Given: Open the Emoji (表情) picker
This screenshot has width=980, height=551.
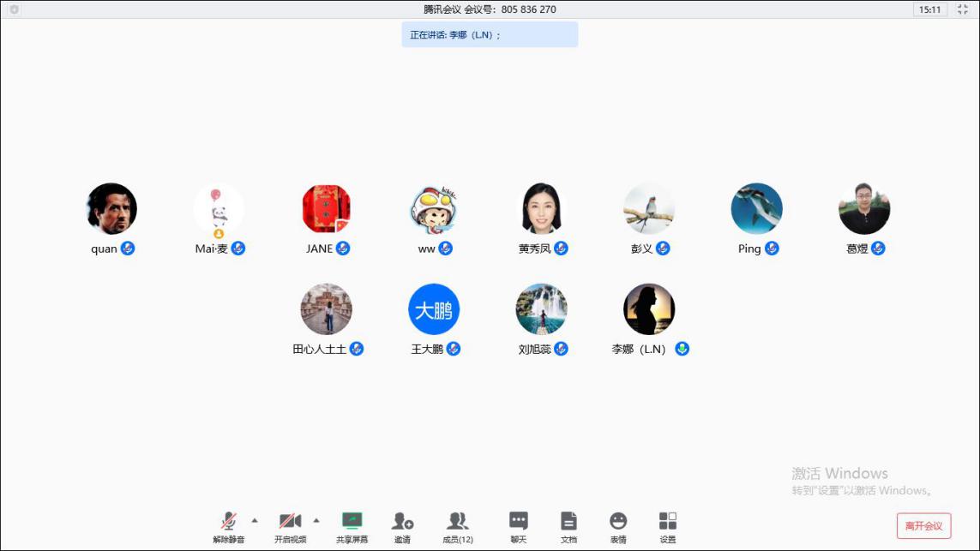Looking at the screenshot, I should tap(618, 521).
